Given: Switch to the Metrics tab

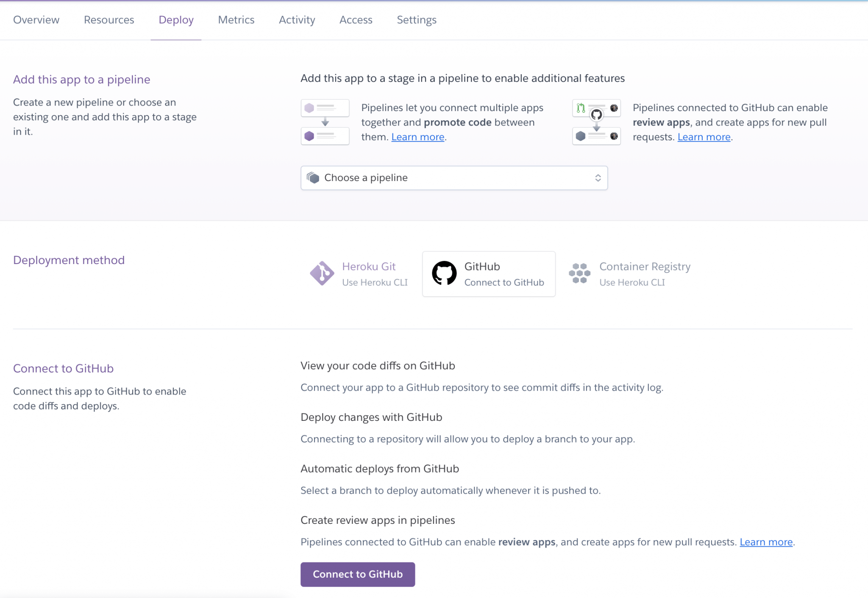Looking at the screenshot, I should [236, 19].
